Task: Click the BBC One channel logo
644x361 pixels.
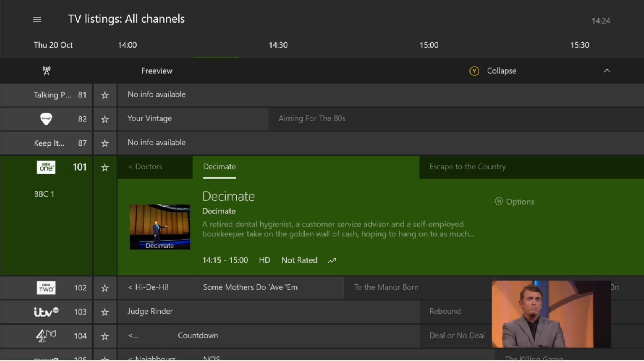Action: coord(46,167)
